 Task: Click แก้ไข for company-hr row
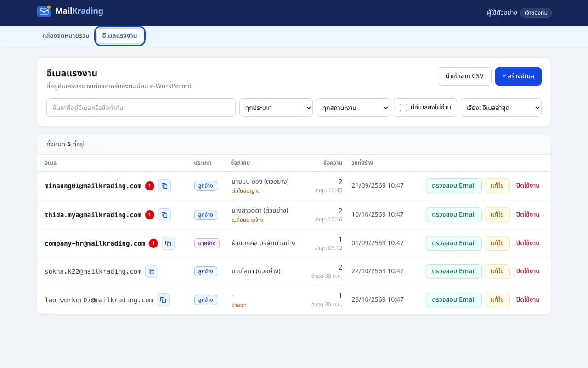pyautogui.click(x=497, y=243)
